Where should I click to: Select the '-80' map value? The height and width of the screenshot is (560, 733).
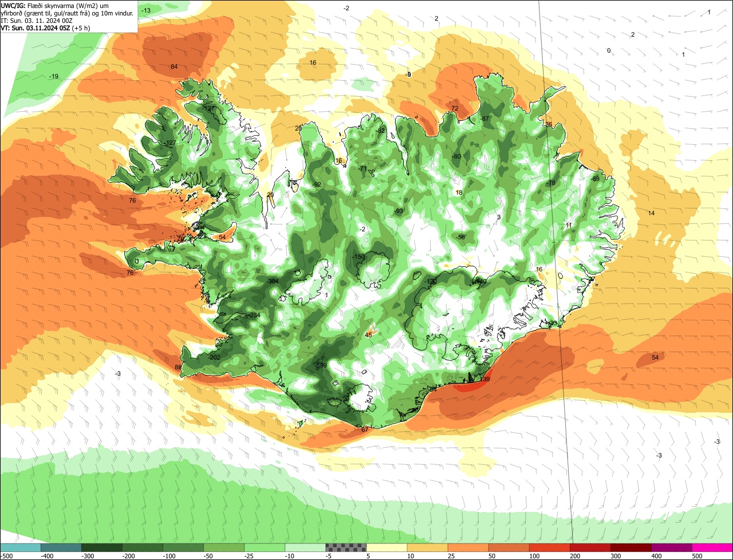pos(456,156)
